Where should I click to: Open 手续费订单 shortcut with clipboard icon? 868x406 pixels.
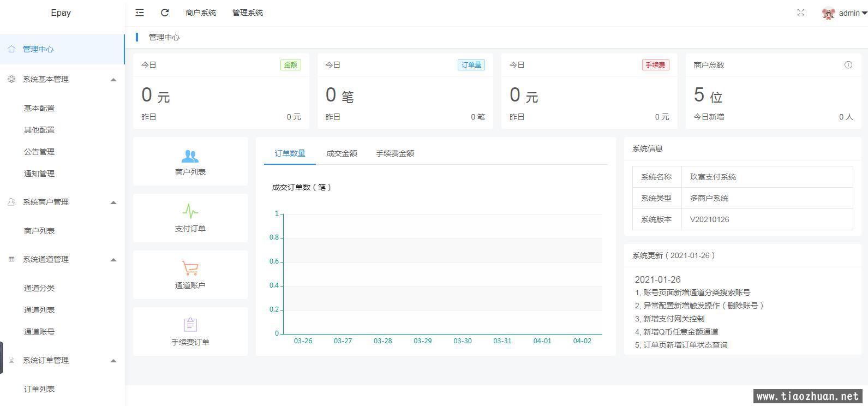pos(190,332)
